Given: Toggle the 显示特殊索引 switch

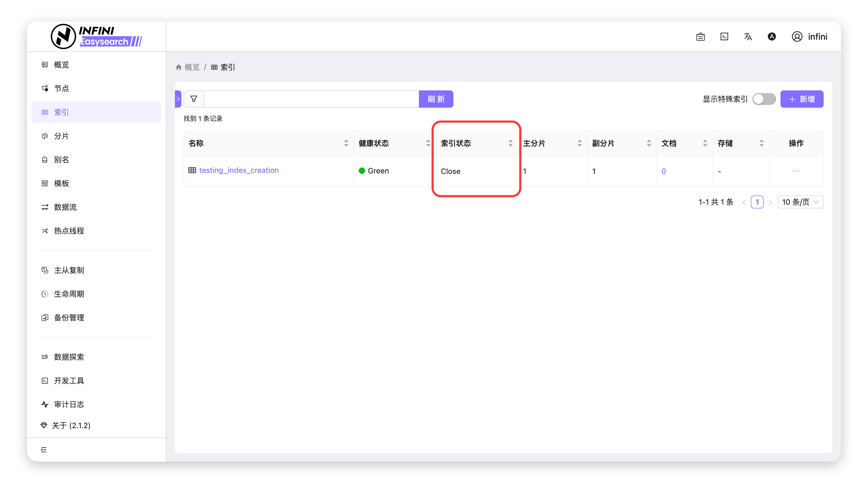Looking at the screenshot, I should coord(764,99).
